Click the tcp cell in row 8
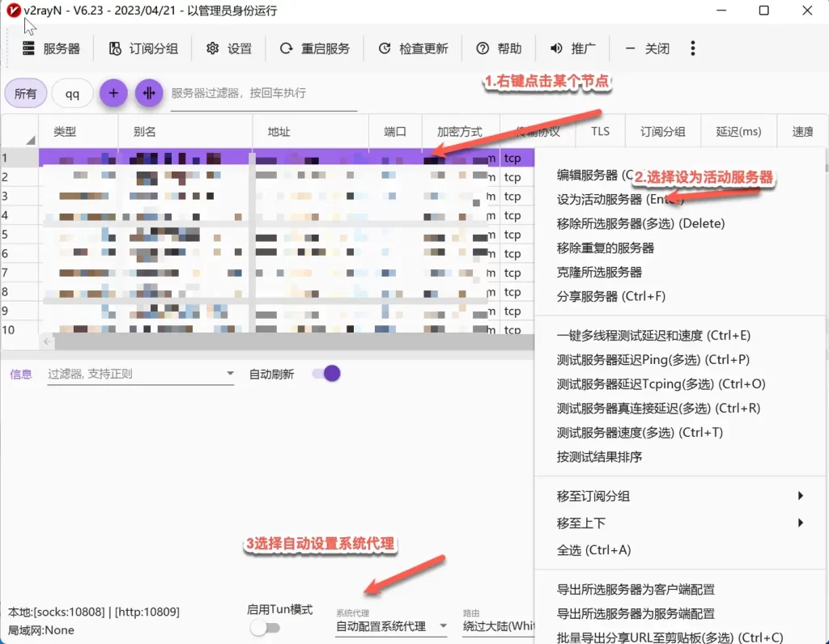This screenshot has height=644, width=829. pos(516,291)
